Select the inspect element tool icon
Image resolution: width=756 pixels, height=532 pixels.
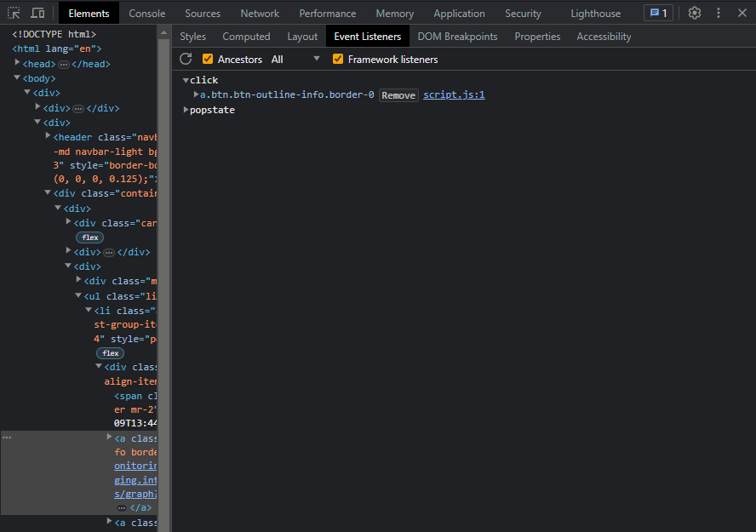point(14,13)
